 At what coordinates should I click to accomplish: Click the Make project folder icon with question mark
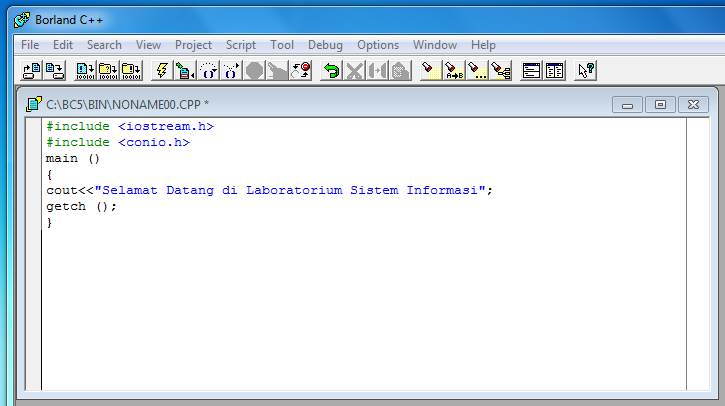(108, 71)
